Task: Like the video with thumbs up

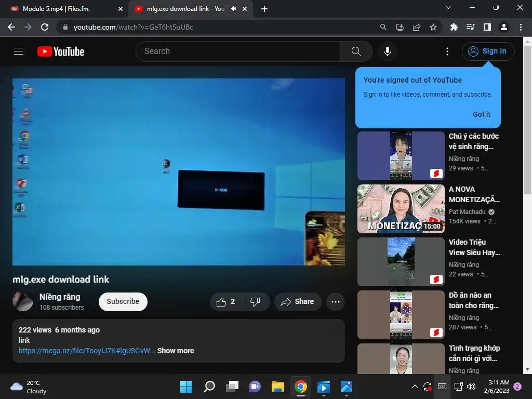Action: tap(226, 302)
